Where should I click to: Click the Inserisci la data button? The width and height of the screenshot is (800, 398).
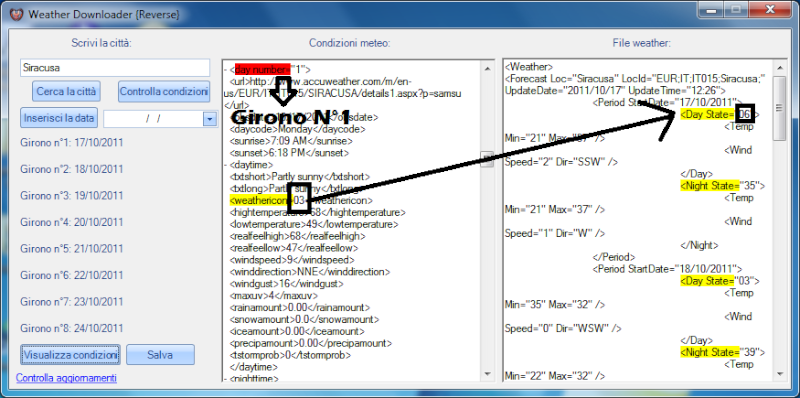point(58,118)
